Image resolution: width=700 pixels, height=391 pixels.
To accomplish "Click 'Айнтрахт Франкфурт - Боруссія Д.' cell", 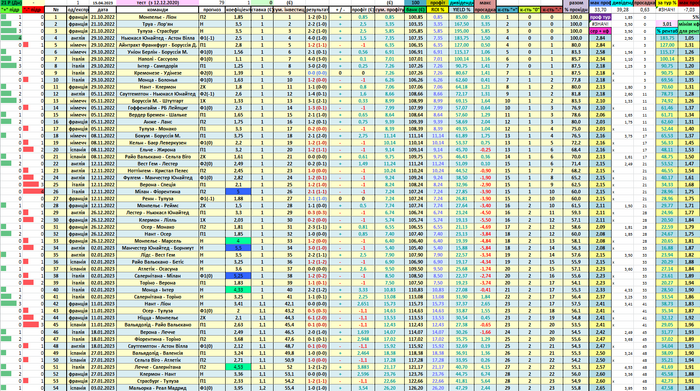I will pos(158,45).
